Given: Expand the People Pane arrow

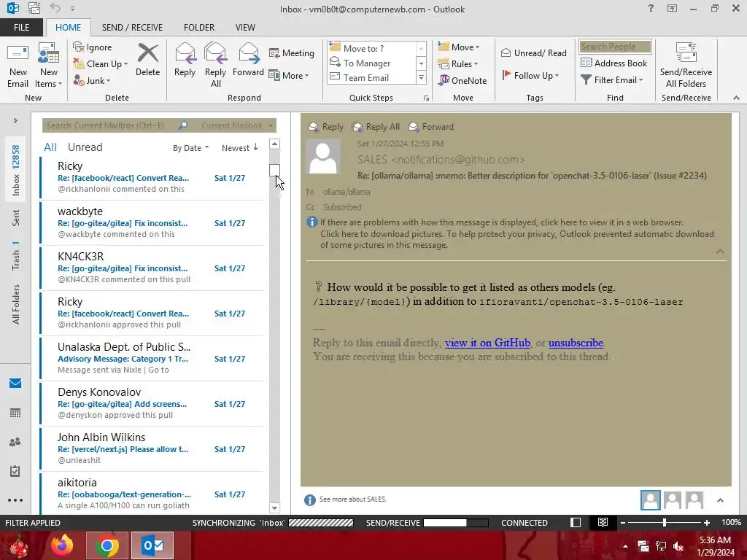Looking at the screenshot, I should [720, 500].
